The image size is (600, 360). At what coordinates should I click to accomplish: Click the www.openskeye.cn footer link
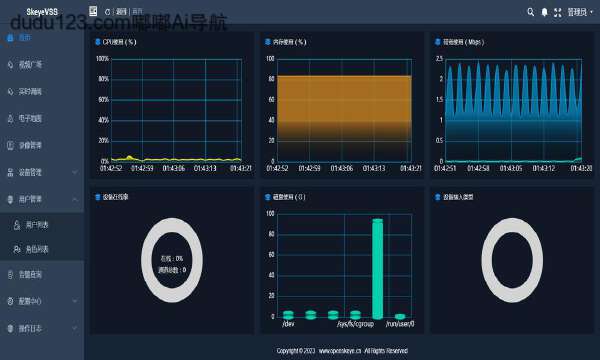[x=339, y=351]
